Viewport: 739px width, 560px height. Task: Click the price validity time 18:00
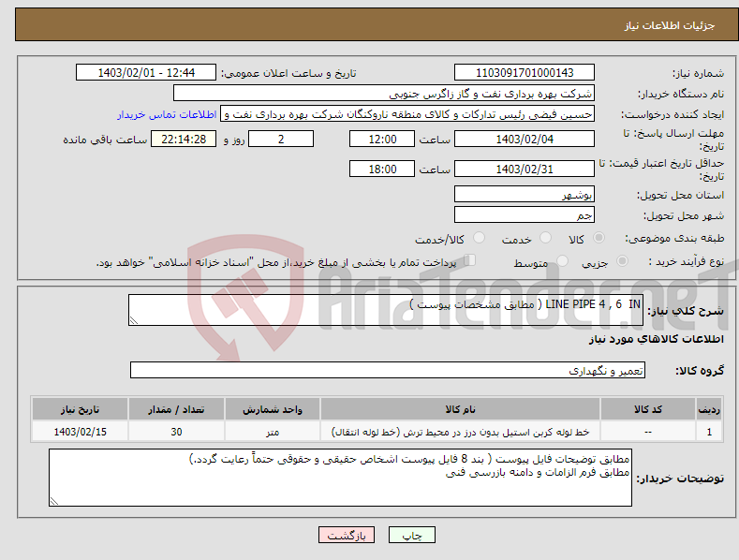(382, 169)
